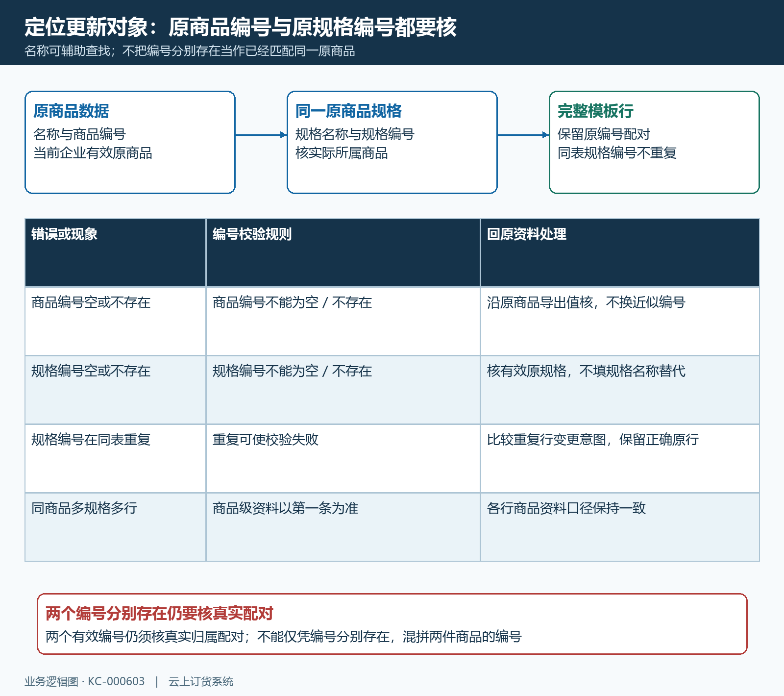
Task: Select the 完整模板行 card heading
Action: tap(595, 111)
